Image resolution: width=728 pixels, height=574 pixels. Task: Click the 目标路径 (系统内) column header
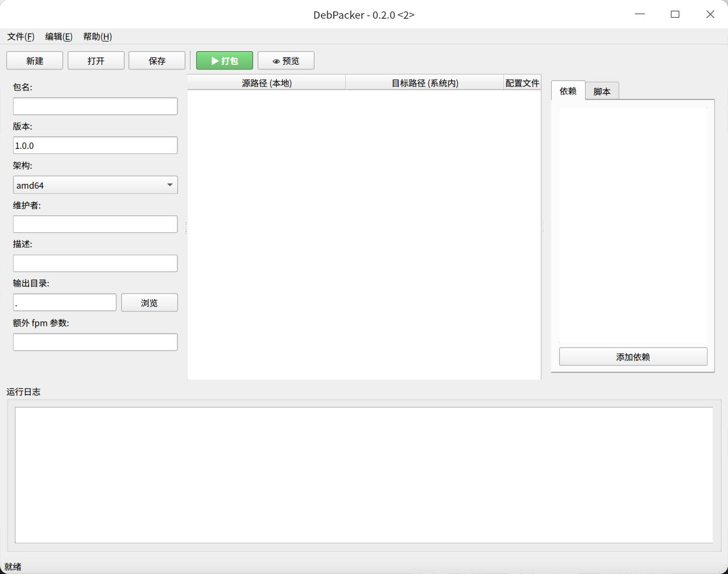click(425, 83)
